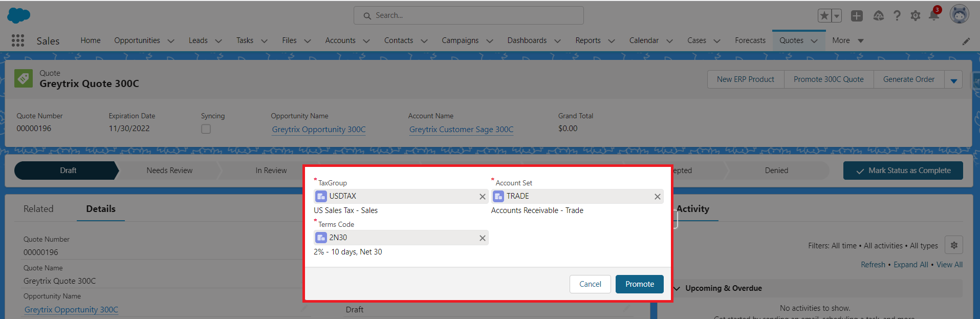Click the USDTAX record icon
The width and height of the screenshot is (980, 319).
click(x=321, y=196)
